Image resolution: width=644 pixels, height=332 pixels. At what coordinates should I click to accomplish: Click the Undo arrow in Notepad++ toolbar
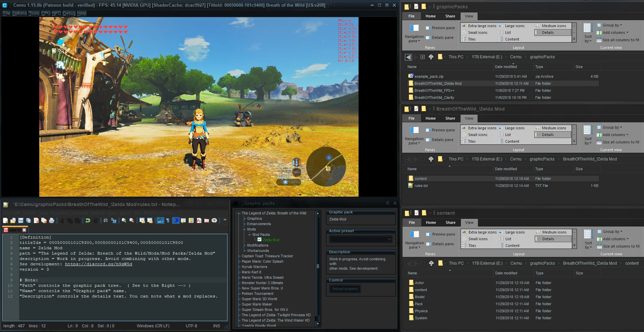pyautogui.click(x=88, y=220)
